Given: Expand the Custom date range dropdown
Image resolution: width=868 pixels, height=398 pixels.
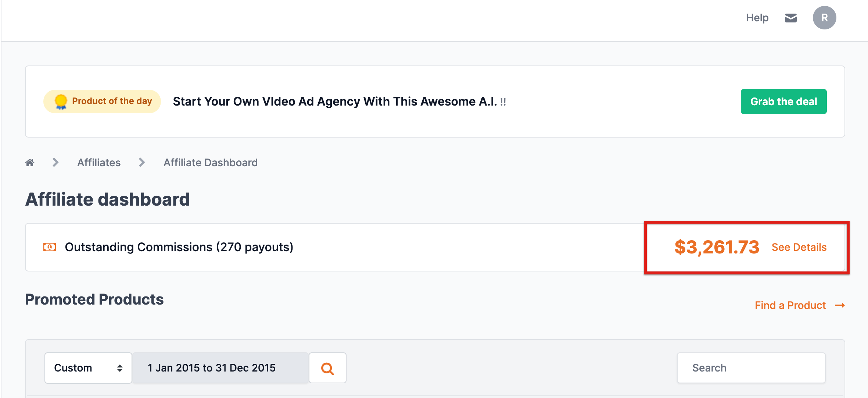Looking at the screenshot, I should coord(88,368).
